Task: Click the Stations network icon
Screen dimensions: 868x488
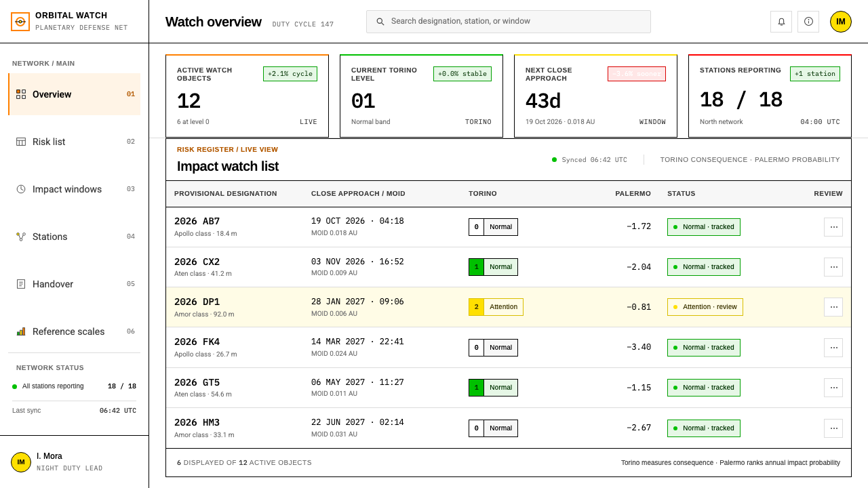Action: click(x=21, y=237)
